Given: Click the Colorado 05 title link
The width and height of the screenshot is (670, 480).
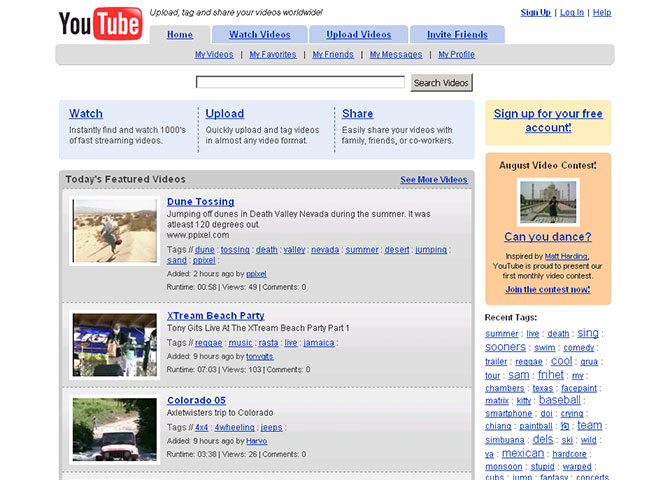Looking at the screenshot, I should (197, 400).
